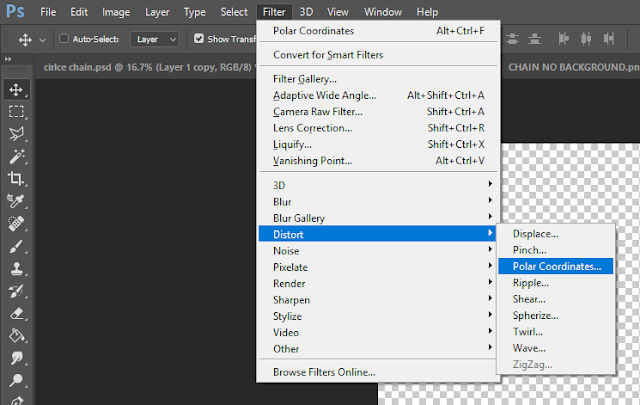
Task: Click the Move tool preset icon in options bar
Action: click(25, 40)
